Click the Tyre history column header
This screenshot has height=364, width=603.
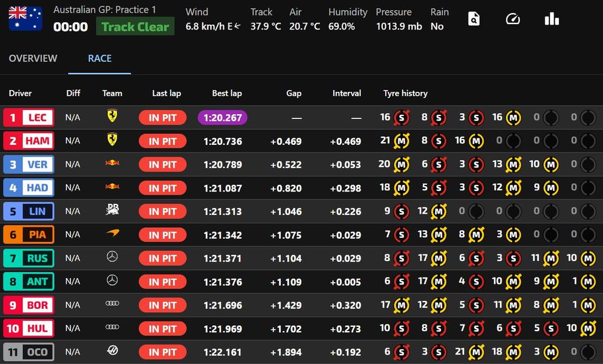point(405,93)
